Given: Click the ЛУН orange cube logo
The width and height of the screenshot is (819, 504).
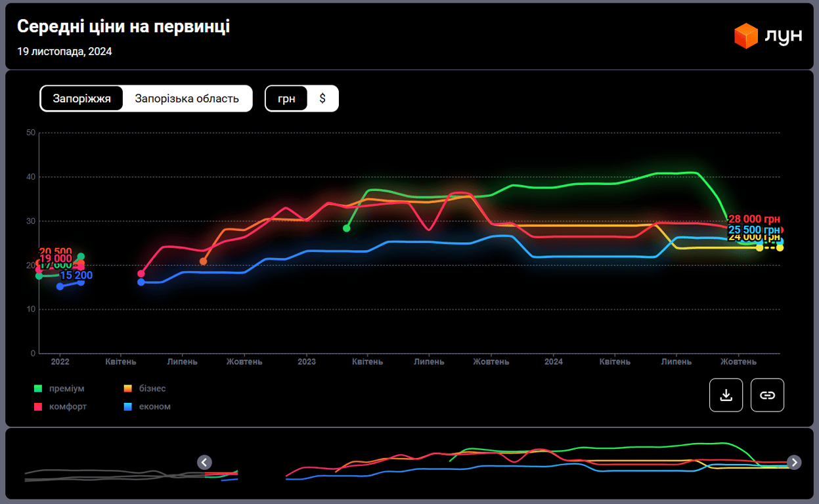Looking at the screenshot, I should [x=746, y=35].
